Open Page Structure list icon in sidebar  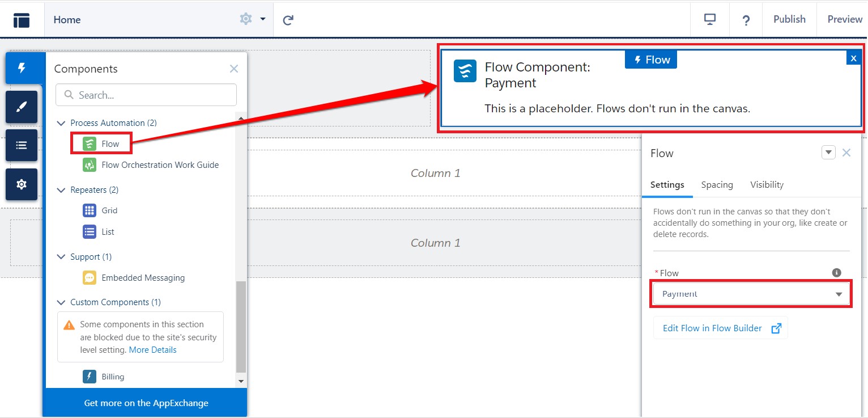click(x=22, y=145)
